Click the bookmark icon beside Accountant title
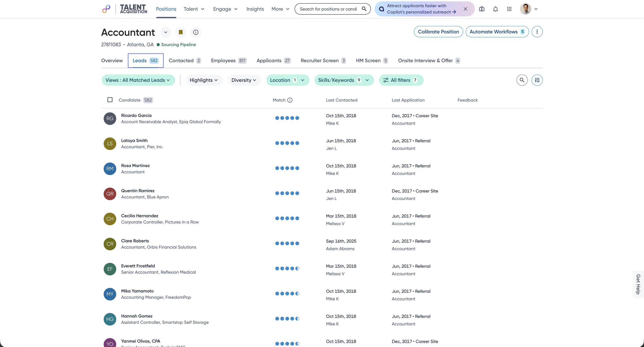Viewport: 644px width, 347px height. point(181,32)
